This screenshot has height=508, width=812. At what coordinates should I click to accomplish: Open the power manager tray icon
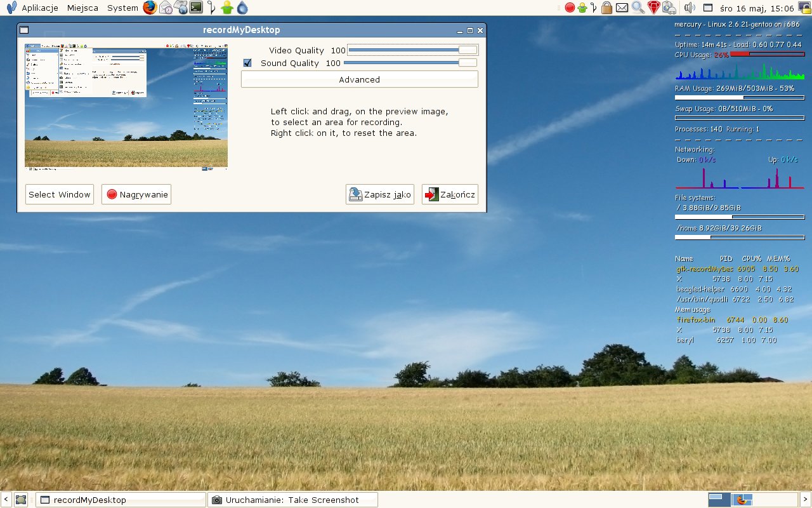tap(669, 8)
